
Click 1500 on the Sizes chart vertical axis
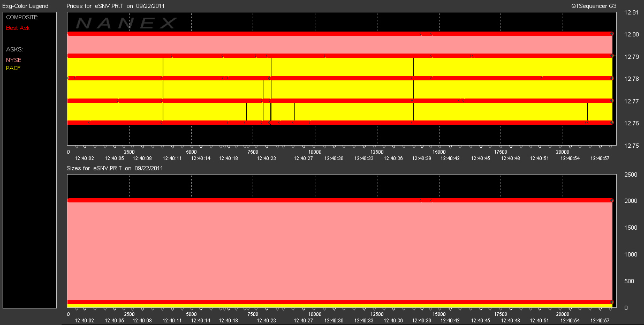point(631,228)
